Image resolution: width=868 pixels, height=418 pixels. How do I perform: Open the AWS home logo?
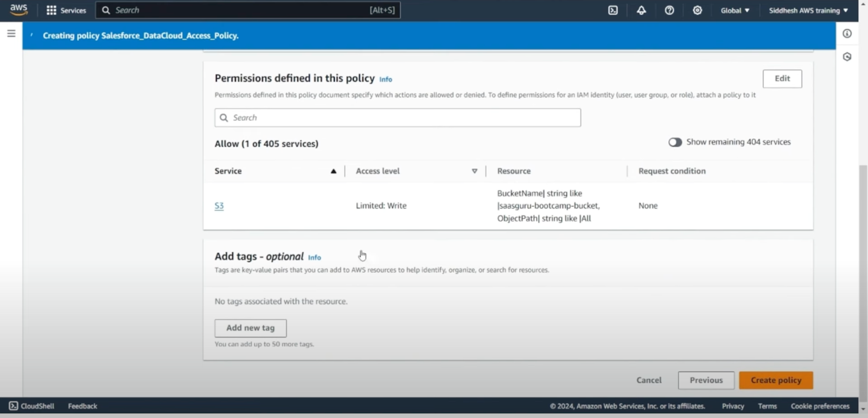coord(18,10)
